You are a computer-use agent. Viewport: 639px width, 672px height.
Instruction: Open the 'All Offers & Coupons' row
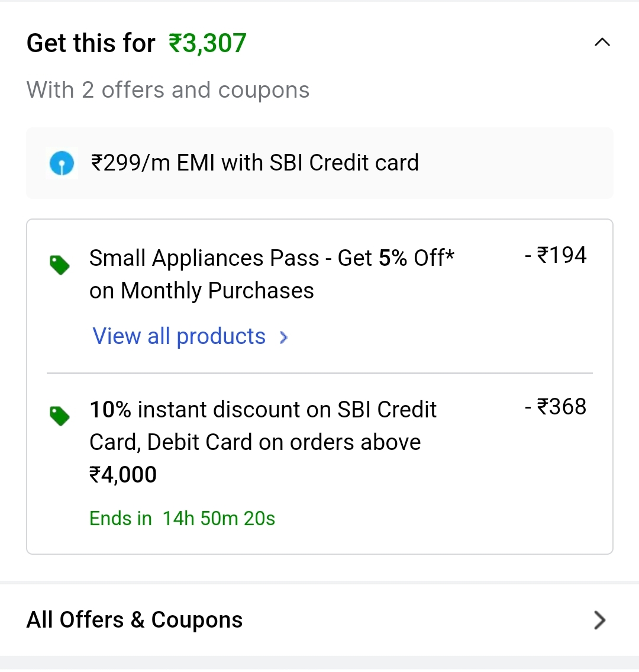pos(135,620)
